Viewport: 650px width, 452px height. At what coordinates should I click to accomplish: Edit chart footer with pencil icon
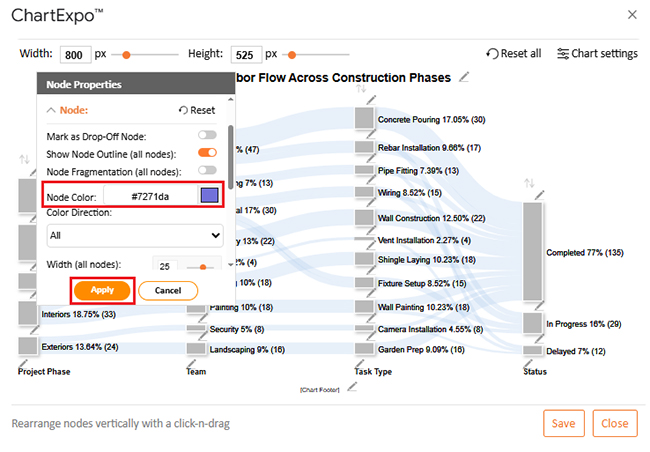point(352,387)
